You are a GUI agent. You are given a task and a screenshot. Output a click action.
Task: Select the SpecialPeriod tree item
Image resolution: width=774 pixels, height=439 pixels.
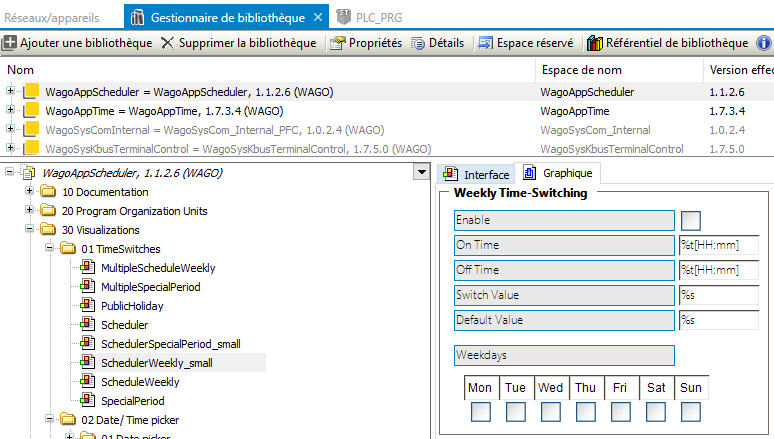132,401
